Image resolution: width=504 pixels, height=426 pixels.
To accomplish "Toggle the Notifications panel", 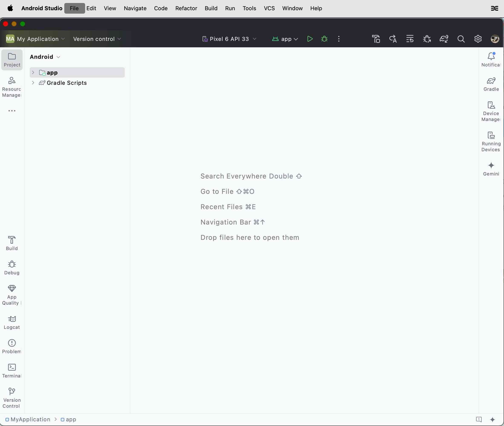I will coord(491,60).
